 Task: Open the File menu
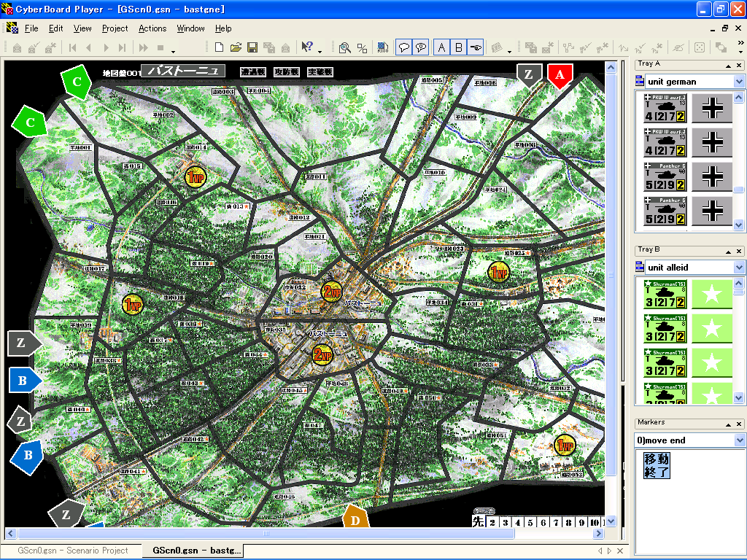31,28
